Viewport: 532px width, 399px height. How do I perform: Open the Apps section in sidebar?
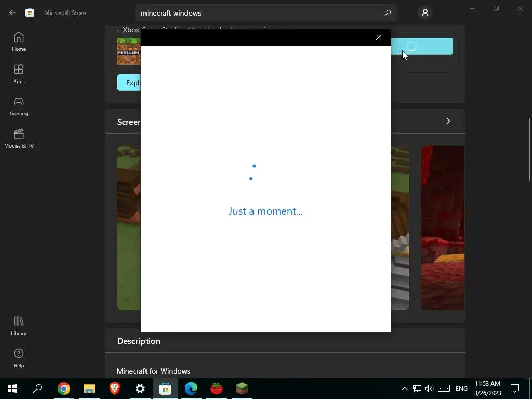click(19, 74)
